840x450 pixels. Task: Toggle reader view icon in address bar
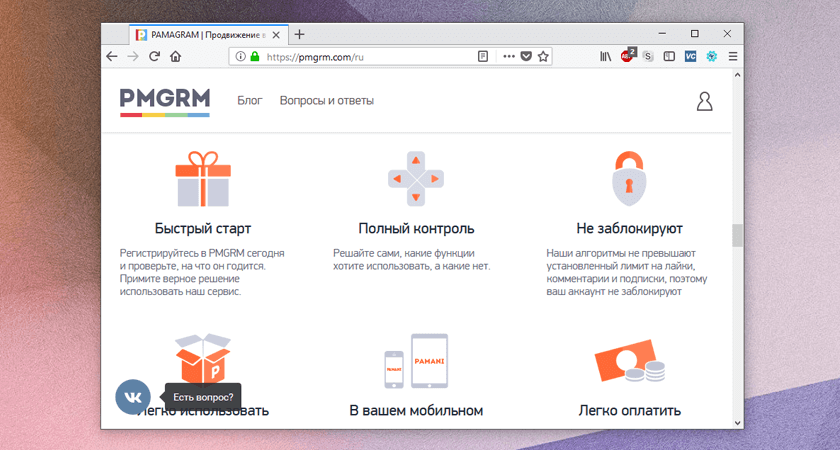point(483,56)
